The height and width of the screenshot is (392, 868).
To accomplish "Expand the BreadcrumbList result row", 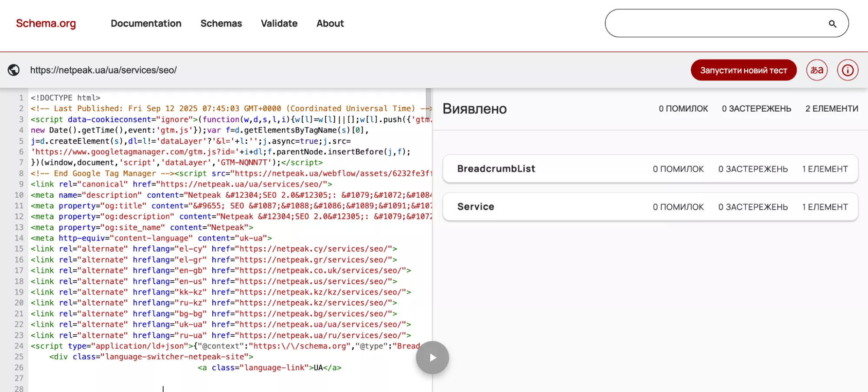I will point(650,169).
